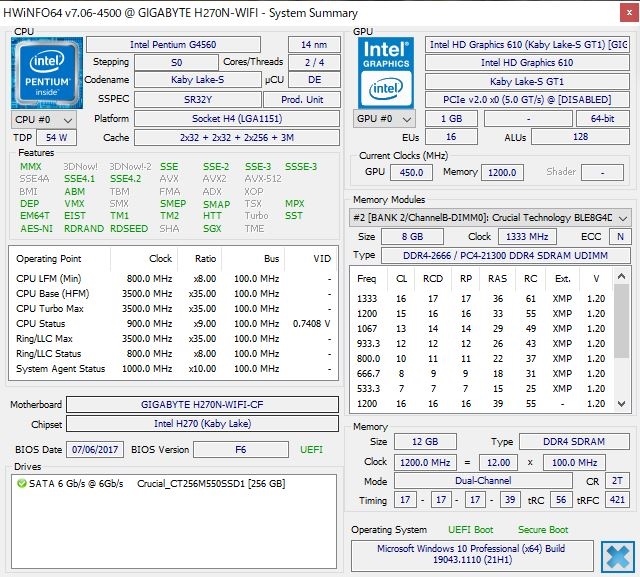Click the DDR4 SDRAM memory type field

coord(574,442)
